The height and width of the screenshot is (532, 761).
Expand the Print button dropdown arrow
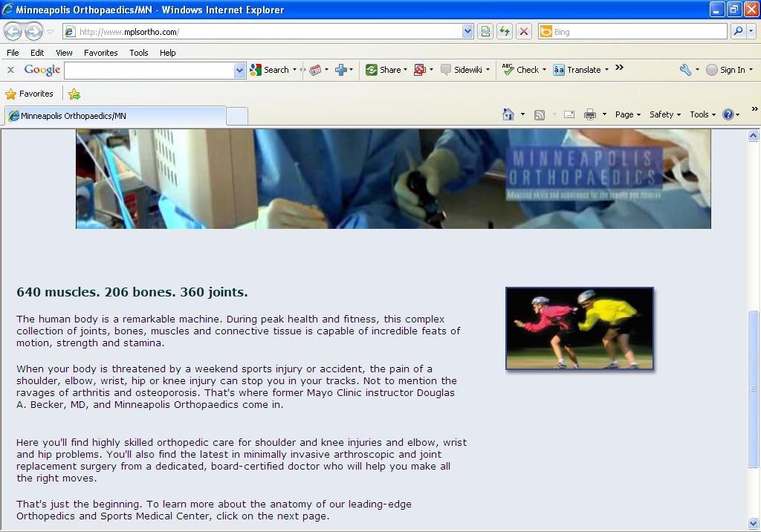[604, 114]
